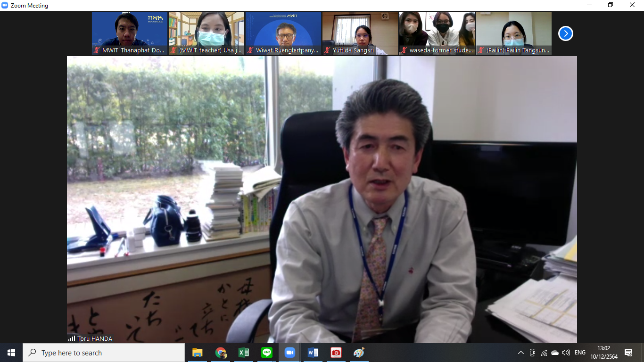Open File Explorer from the taskbar
644x362 pixels.
coord(198,353)
